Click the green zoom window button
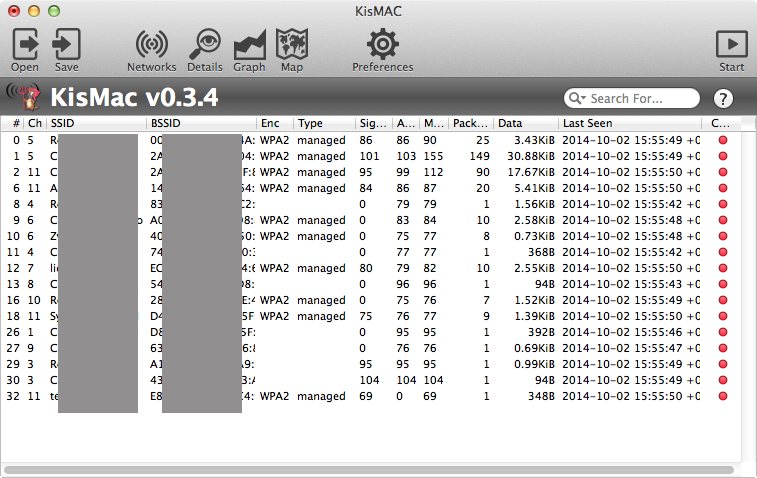 [54, 11]
